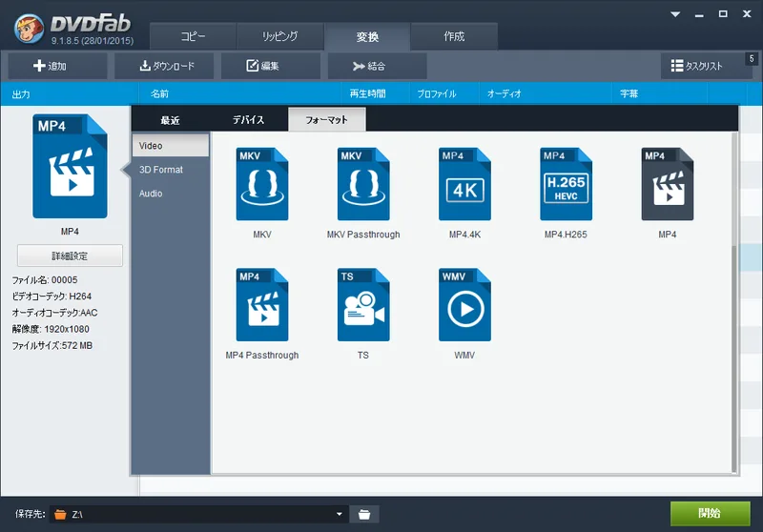Open the デバイス tab
Viewport: 763px width, 532px height.
click(x=248, y=120)
